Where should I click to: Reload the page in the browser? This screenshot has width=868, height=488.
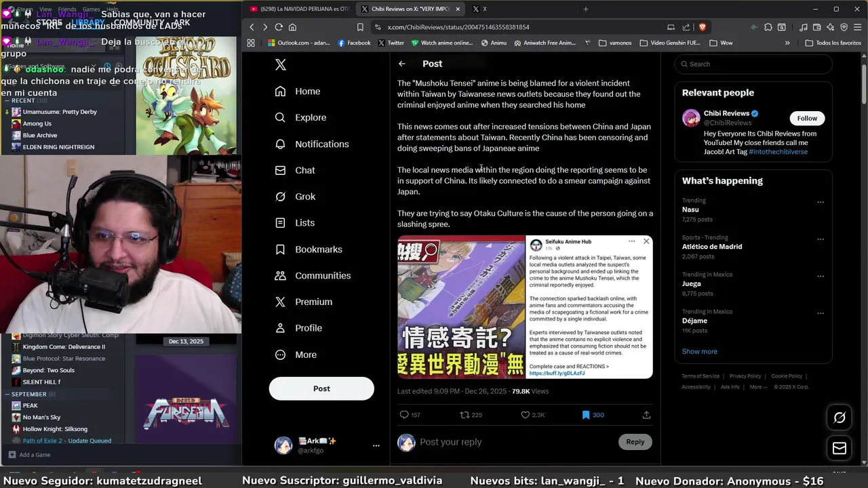pyautogui.click(x=279, y=27)
